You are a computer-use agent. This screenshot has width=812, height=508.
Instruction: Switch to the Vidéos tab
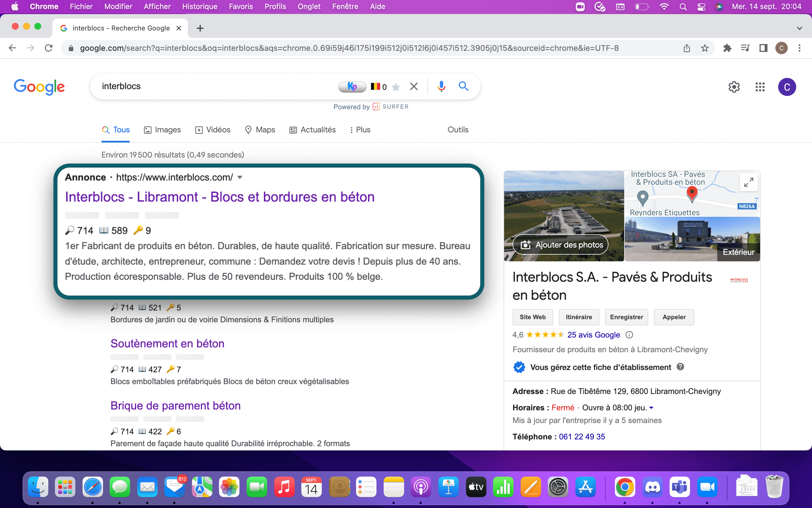tap(213, 130)
